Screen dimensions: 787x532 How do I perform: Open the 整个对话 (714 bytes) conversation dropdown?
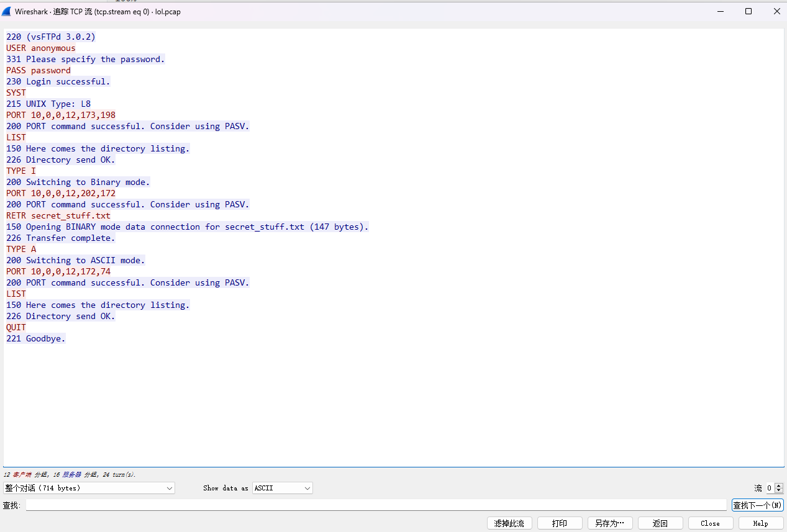point(89,488)
